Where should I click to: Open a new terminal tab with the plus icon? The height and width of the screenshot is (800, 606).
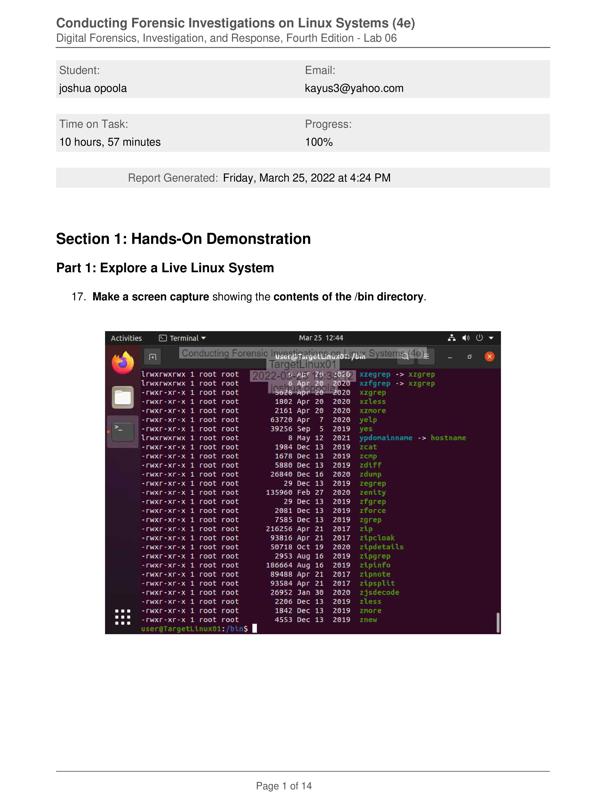pos(153,357)
